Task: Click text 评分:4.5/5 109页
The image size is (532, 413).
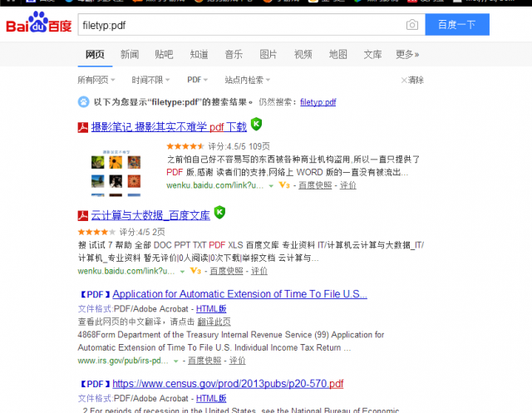Action: [x=239, y=146]
